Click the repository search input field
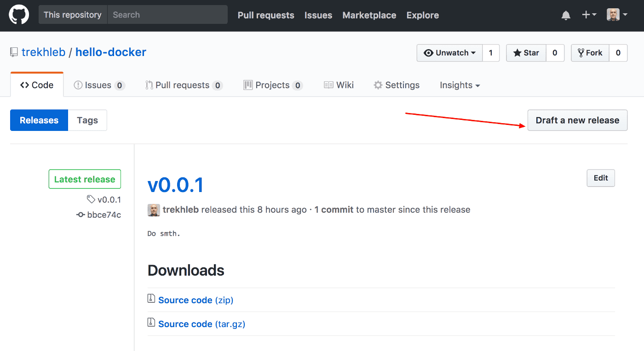The image size is (644, 351). [167, 14]
